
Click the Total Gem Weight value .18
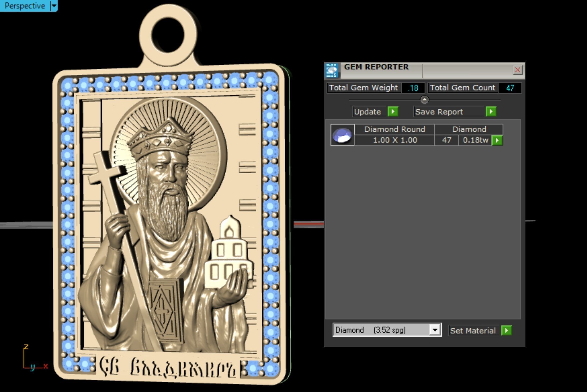(x=413, y=88)
